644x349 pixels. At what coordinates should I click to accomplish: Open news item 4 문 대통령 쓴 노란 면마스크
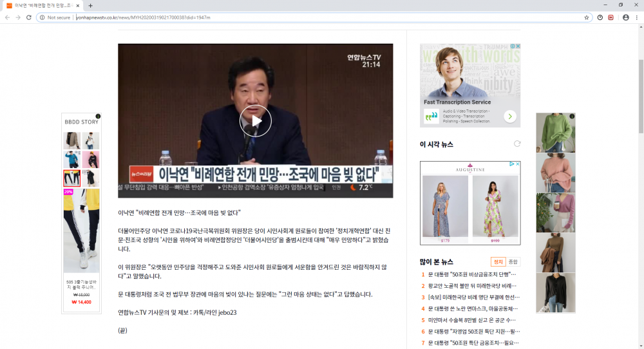click(473, 309)
